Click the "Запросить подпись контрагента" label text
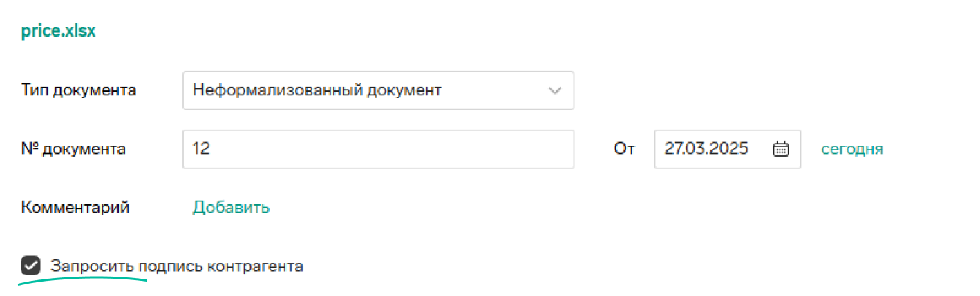This screenshot has height=296, width=980. (177, 266)
